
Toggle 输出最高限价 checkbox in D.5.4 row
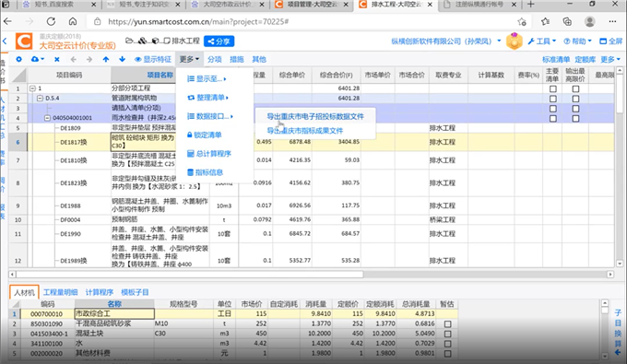click(x=575, y=99)
